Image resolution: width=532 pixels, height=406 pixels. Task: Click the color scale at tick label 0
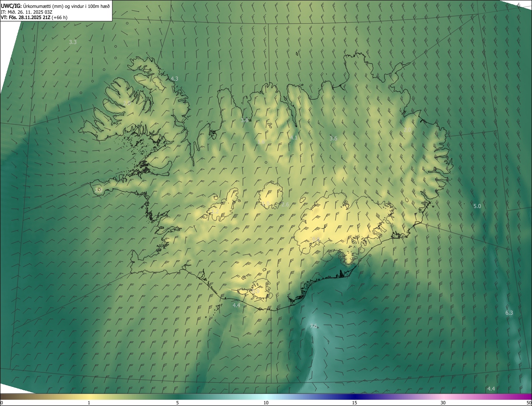pos(1,403)
